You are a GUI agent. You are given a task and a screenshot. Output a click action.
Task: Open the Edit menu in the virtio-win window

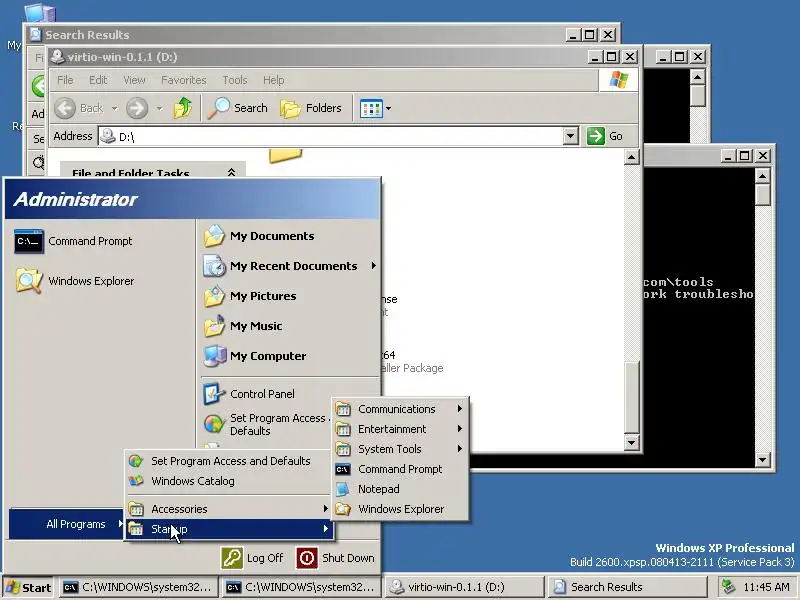(x=98, y=80)
